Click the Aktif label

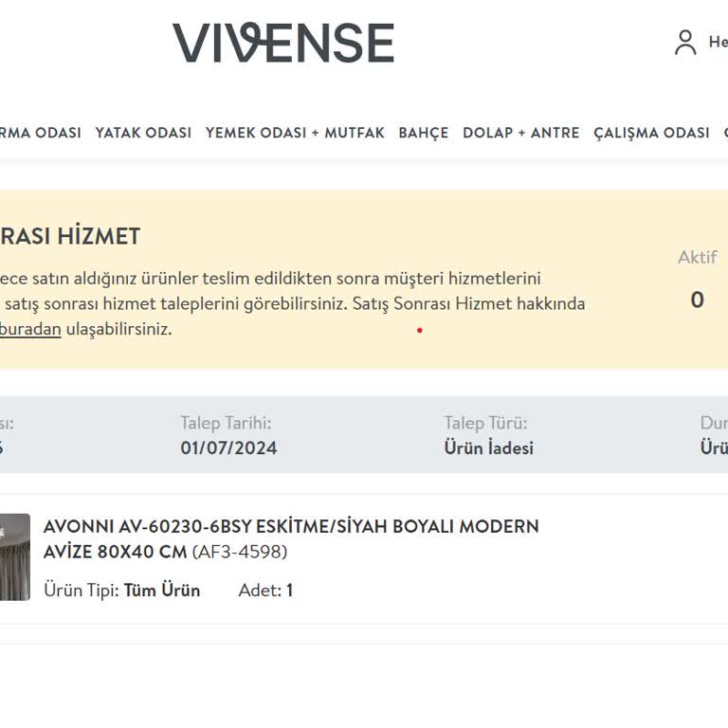pyautogui.click(x=698, y=257)
